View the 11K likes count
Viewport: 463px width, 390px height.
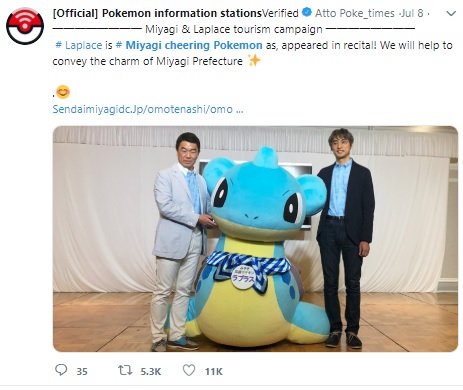click(214, 371)
